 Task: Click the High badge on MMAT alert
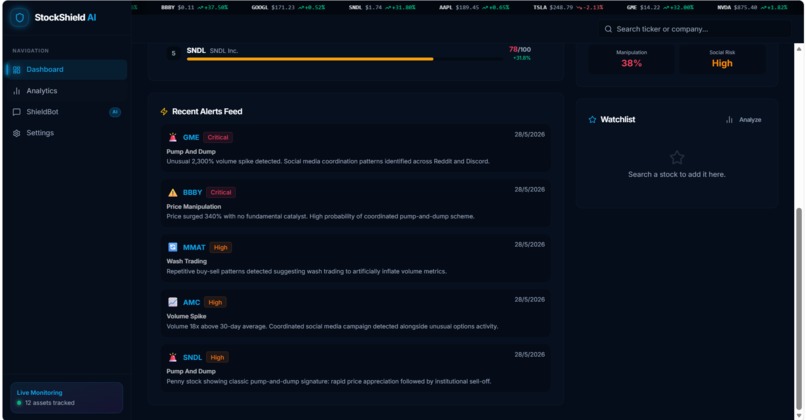pos(221,248)
